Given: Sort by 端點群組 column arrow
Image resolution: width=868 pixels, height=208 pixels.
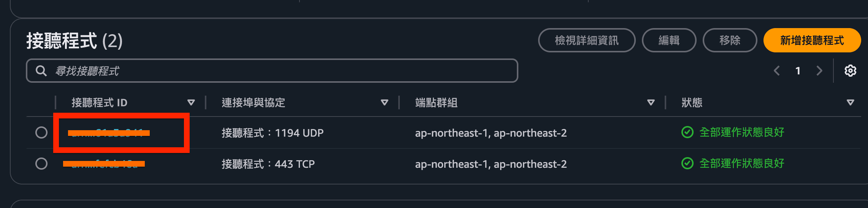Looking at the screenshot, I should 651,102.
